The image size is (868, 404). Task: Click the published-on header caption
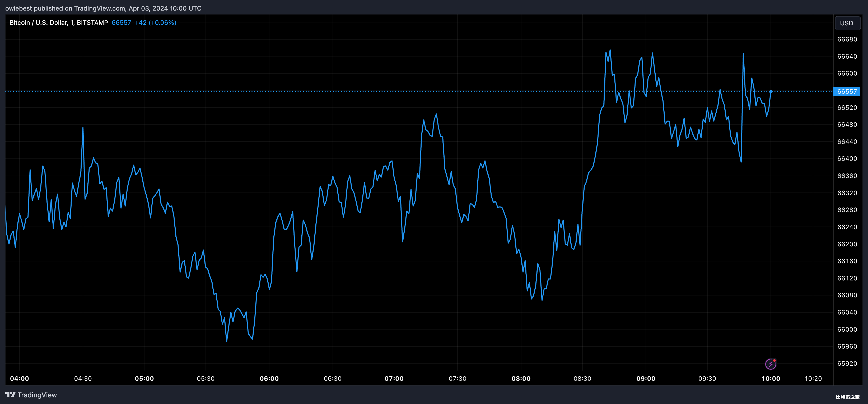tap(104, 8)
